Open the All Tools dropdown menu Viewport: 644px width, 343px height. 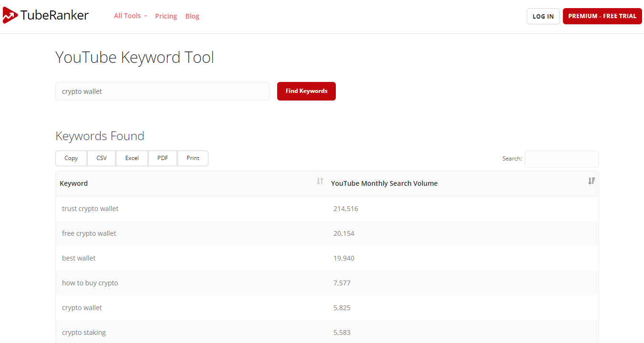tap(130, 16)
